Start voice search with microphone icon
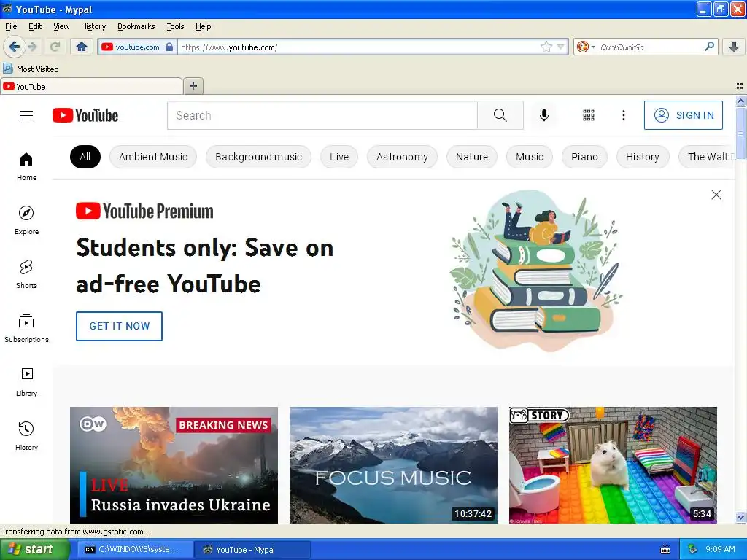The height and width of the screenshot is (560, 747). (544, 115)
